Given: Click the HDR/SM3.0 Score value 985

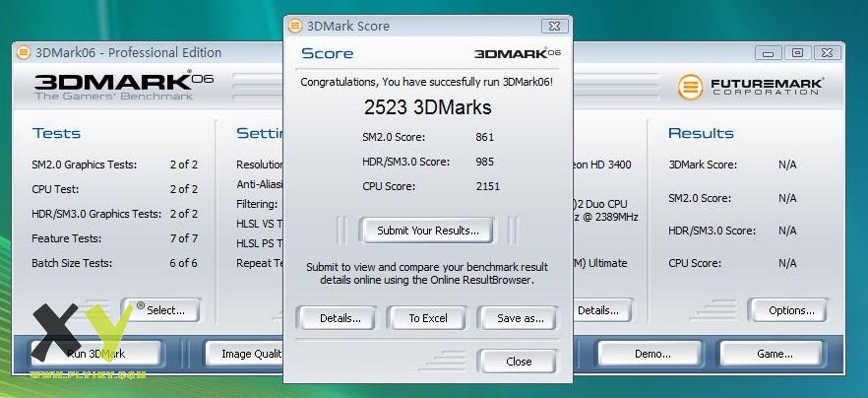Looking at the screenshot, I should tap(484, 162).
